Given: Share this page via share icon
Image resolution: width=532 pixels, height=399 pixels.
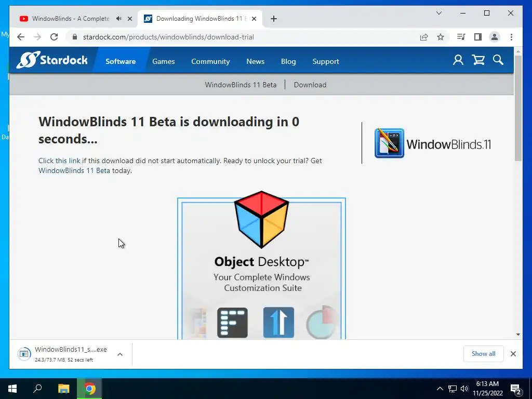Looking at the screenshot, I should click(x=424, y=37).
